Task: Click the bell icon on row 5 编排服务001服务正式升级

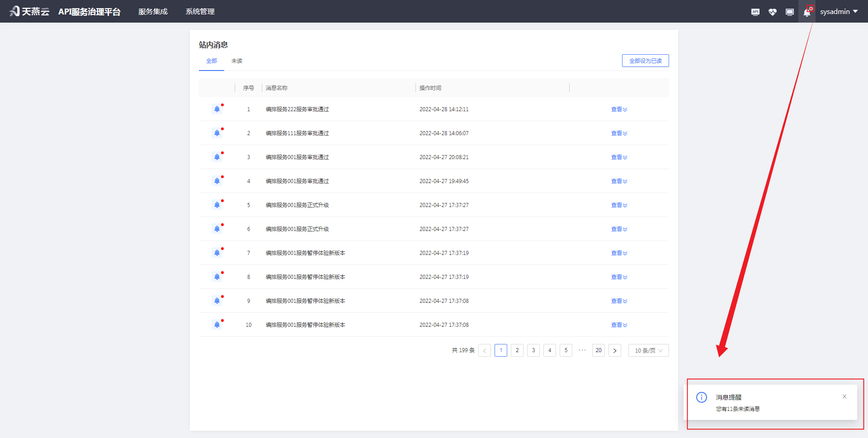Action: click(x=217, y=205)
